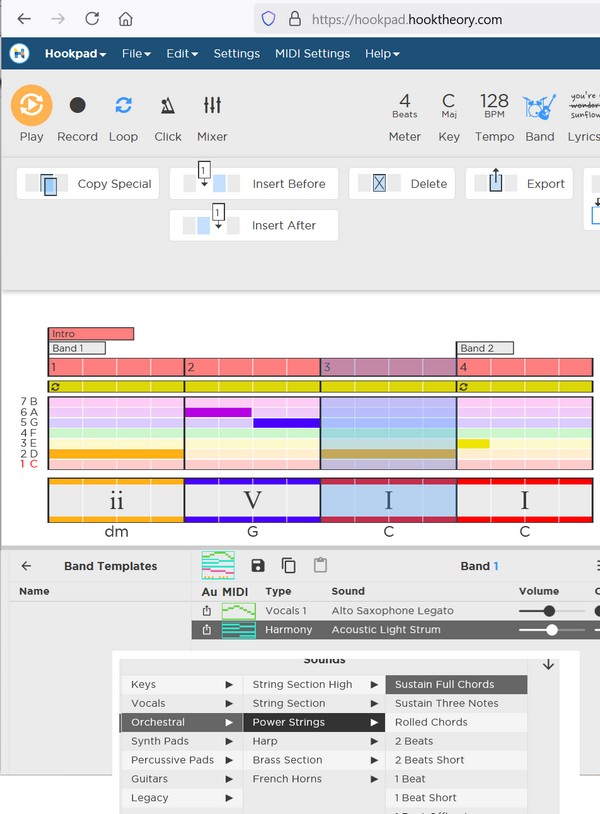
Task: Open the Hookpad dropdown menu
Action: click(76, 53)
